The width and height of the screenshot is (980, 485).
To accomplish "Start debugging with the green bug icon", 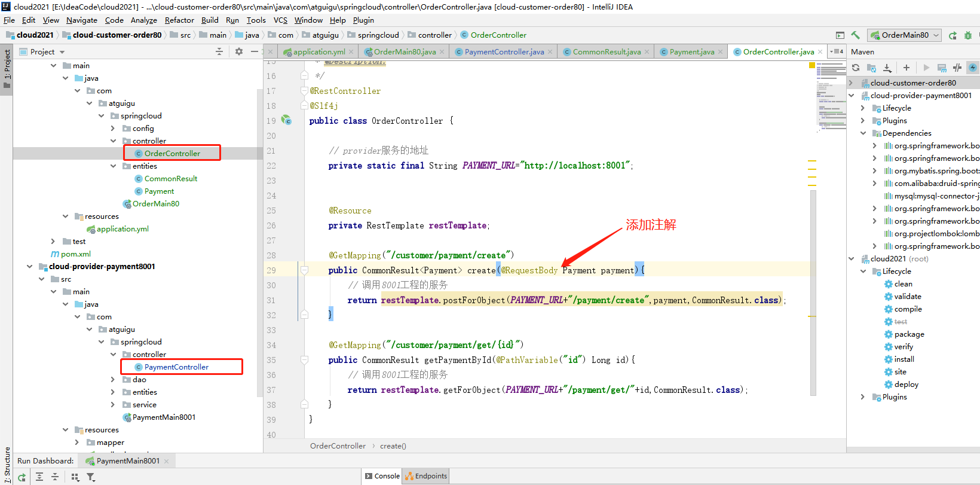I will point(968,35).
